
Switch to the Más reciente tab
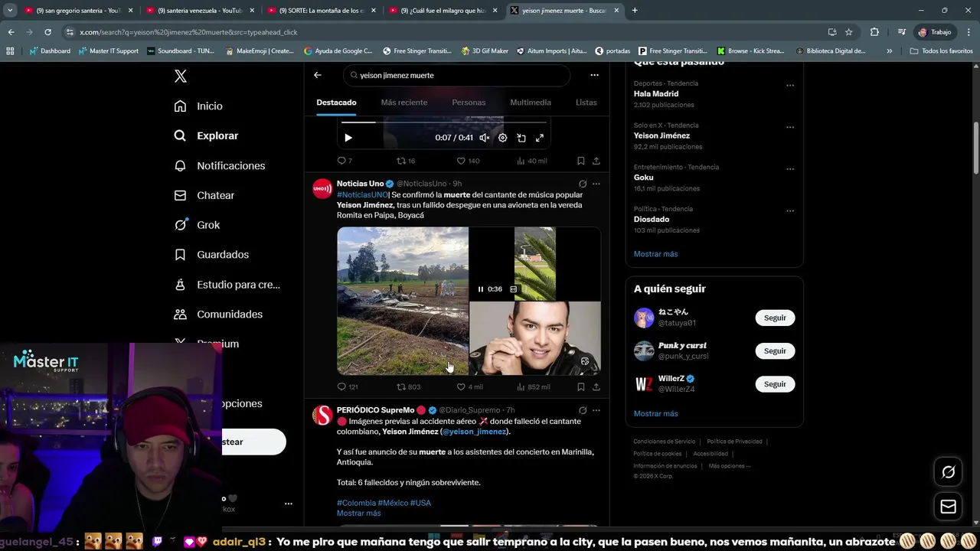pos(404,103)
